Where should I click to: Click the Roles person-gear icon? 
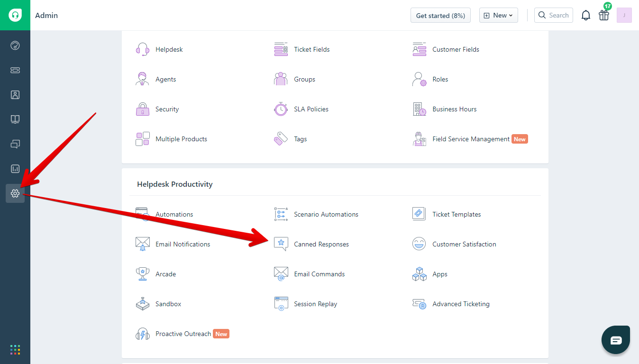(x=420, y=79)
